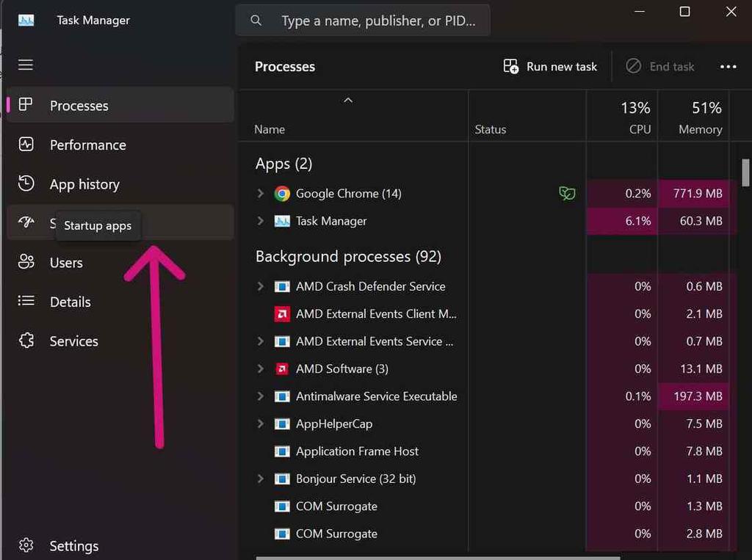This screenshot has width=752, height=560.
Task: Select the Google Chrome process row
Action: pos(347,193)
